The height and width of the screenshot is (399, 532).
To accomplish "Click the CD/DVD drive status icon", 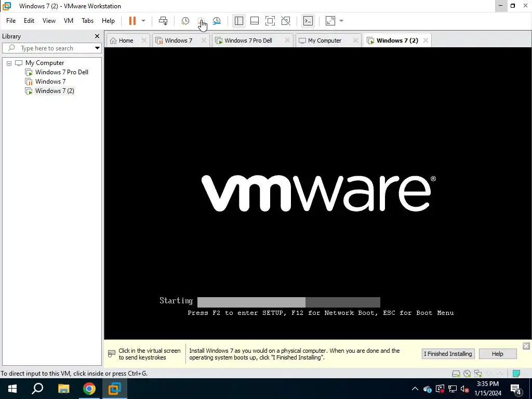I will tap(467, 374).
